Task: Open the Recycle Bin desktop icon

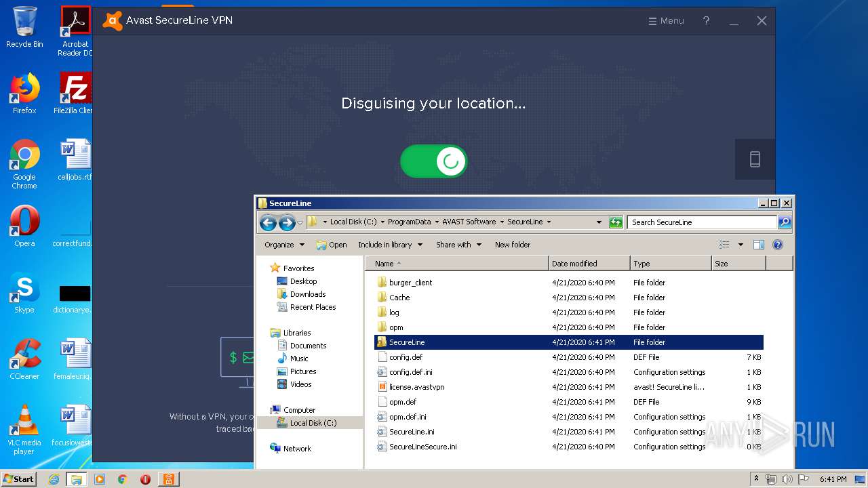Action: (24, 27)
